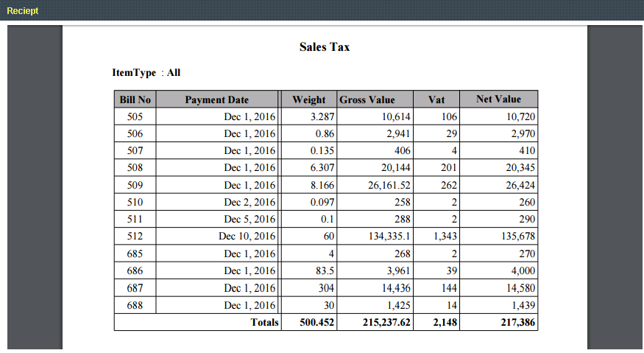Viewport: 644px width, 353px height.
Task: Select the Payment Date column header
Action: [216, 99]
